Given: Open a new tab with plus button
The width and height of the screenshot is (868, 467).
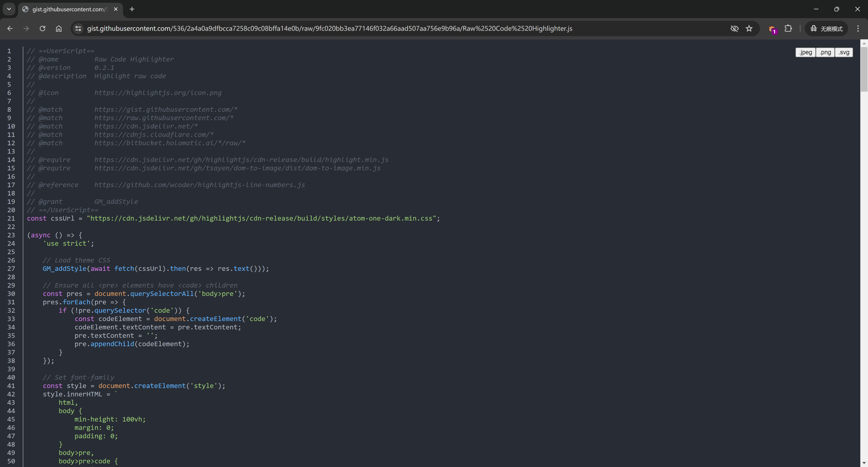Looking at the screenshot, I should tap(132, 9).
